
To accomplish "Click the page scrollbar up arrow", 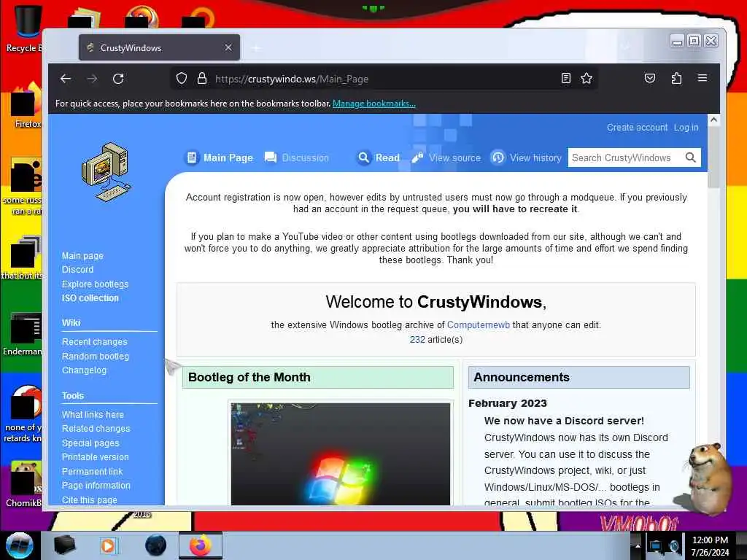I will [x=713, y=120].
